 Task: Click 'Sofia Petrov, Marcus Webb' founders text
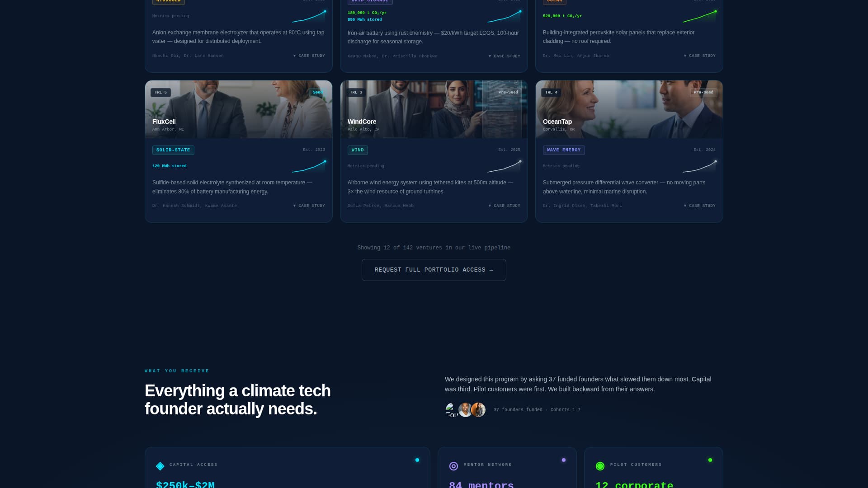tap(381, 206)
